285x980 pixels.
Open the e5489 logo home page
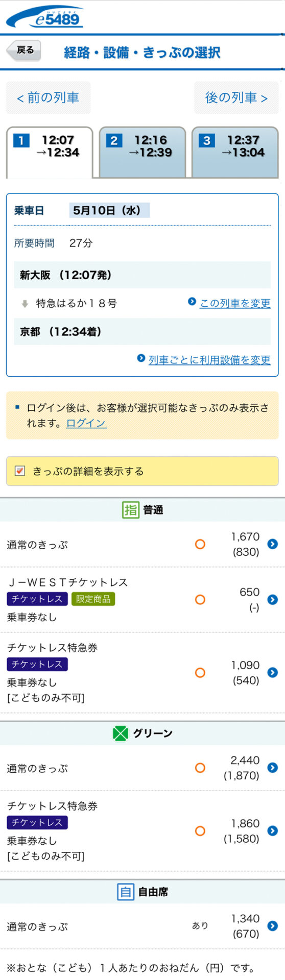(44, 17)
